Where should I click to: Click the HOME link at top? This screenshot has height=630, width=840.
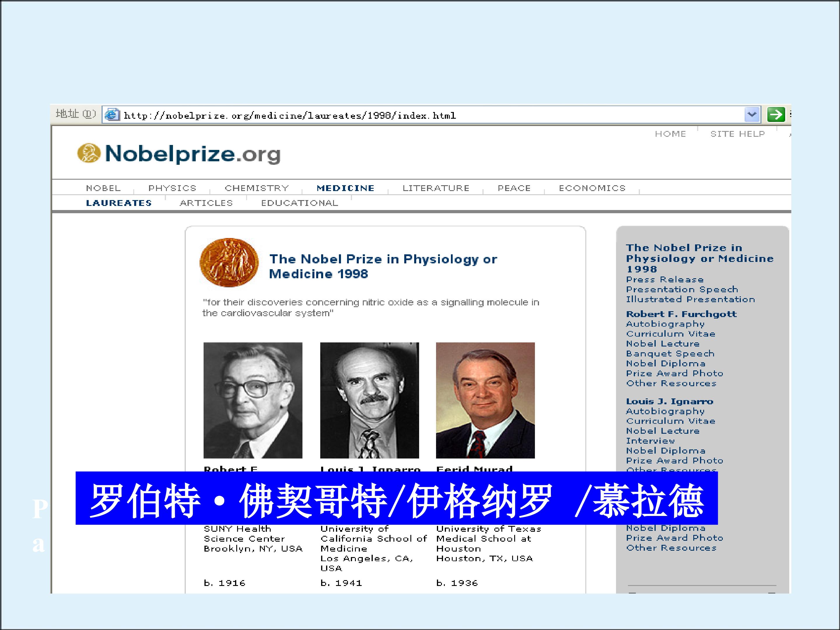[671, 134]
